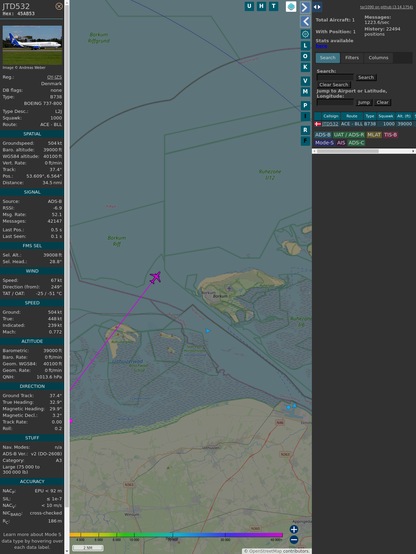Click the 'ACE - BLL' route cell in table
The height and width of the screenshot is (554, 416).
tap(352, 124)
